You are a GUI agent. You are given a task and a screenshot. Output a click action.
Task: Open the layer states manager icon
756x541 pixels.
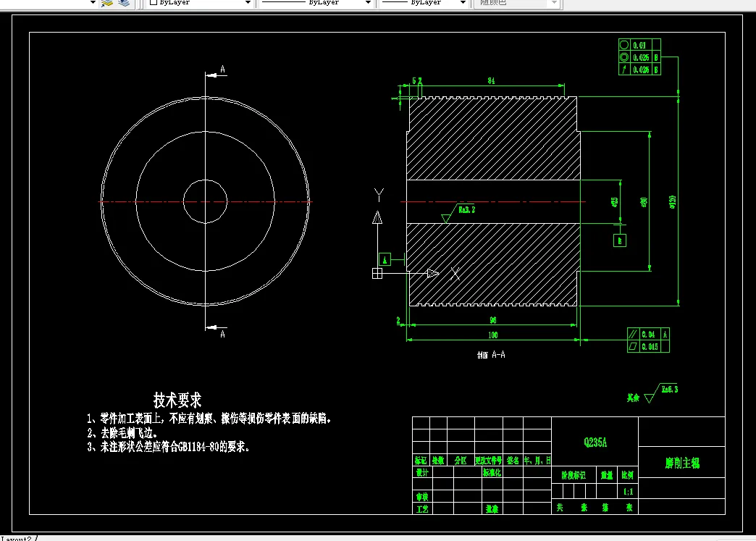pyautogui.click(x=124, y=3)
